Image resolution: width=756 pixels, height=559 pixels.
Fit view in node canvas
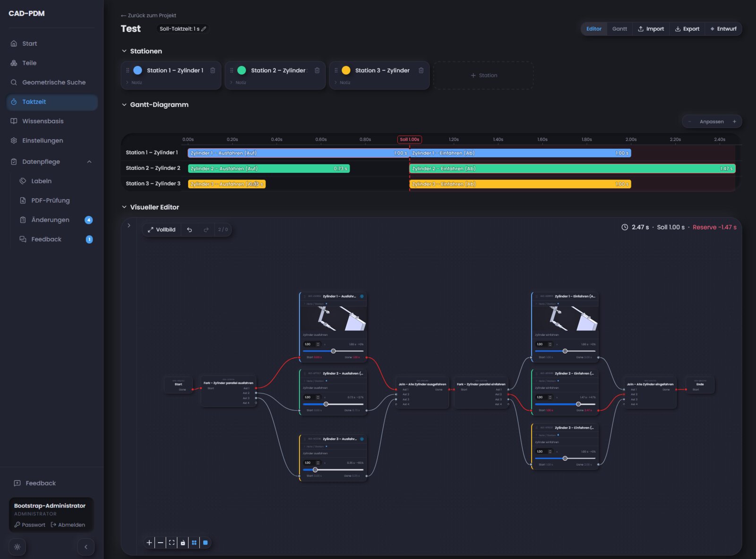pyautogui.click(x=172, y=542)
